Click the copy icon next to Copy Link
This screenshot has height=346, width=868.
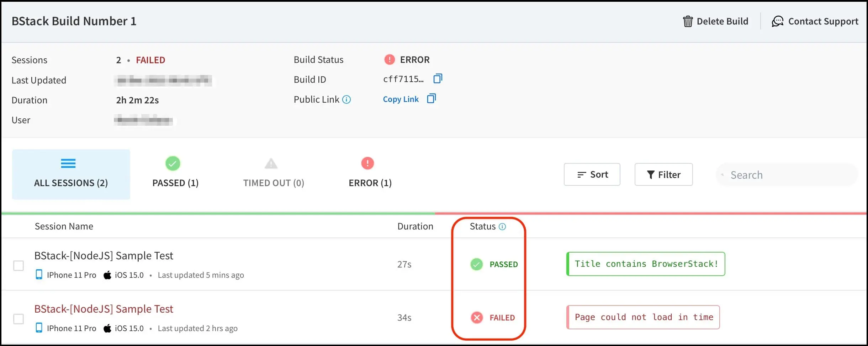click(431, 98)
